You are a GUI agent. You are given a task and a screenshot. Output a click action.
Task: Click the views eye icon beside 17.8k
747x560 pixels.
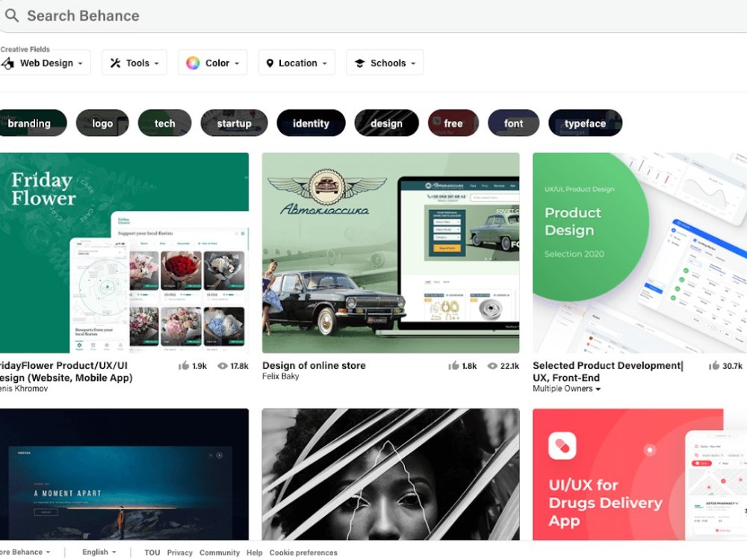223,366
